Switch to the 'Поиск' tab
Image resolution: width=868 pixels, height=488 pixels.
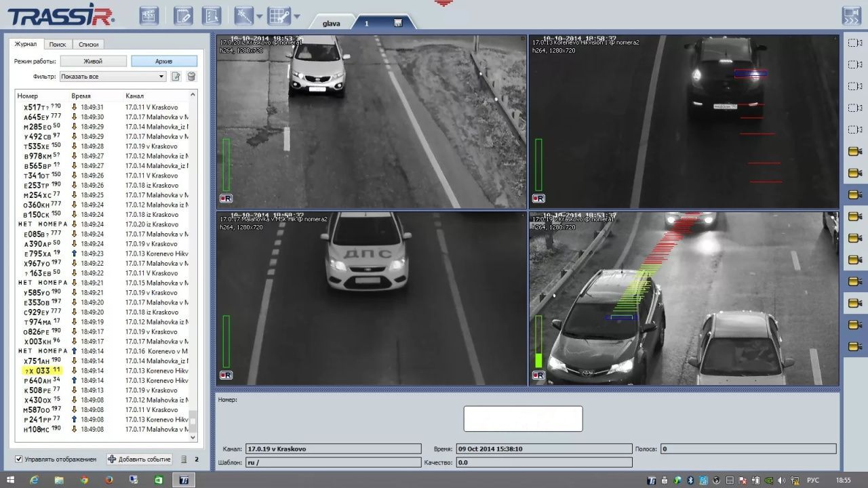click(x=58, y=45)
